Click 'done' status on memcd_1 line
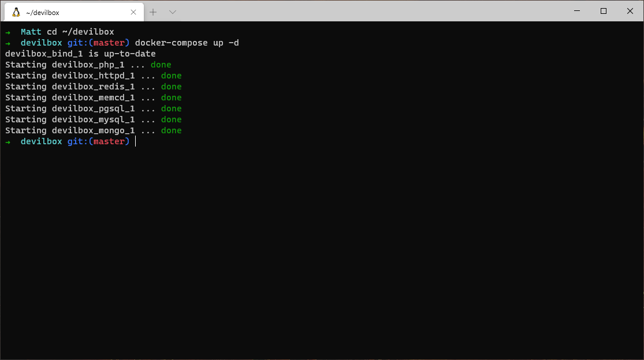This screenshot has width=644, height=360. click(x=172, y=97)
